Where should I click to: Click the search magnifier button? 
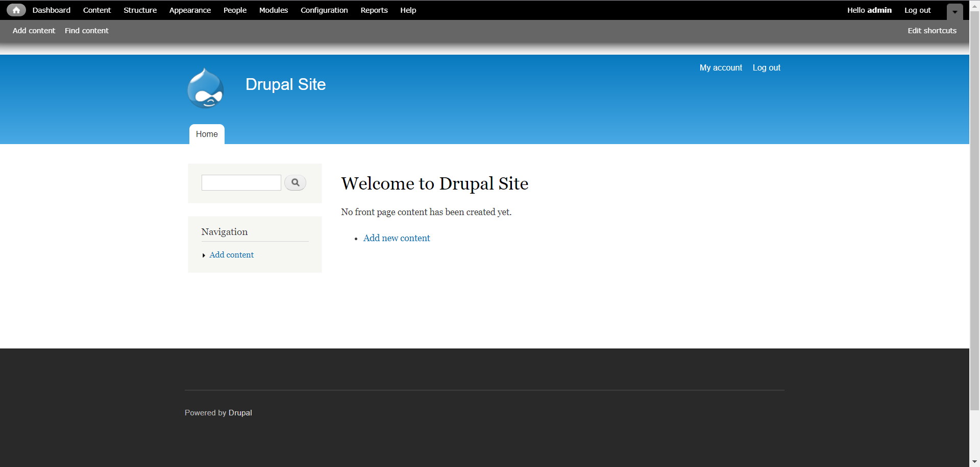(295, 182)
